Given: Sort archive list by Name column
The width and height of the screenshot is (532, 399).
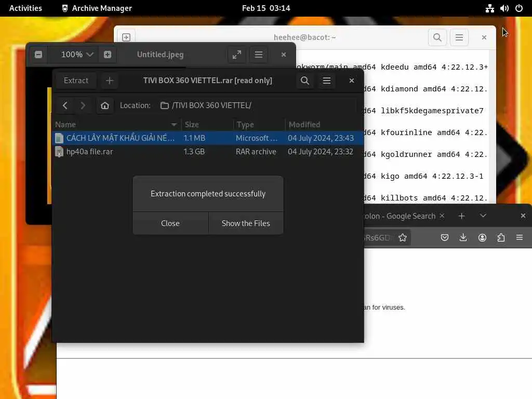Looking at the screenshot, I should tap(116, 125).
